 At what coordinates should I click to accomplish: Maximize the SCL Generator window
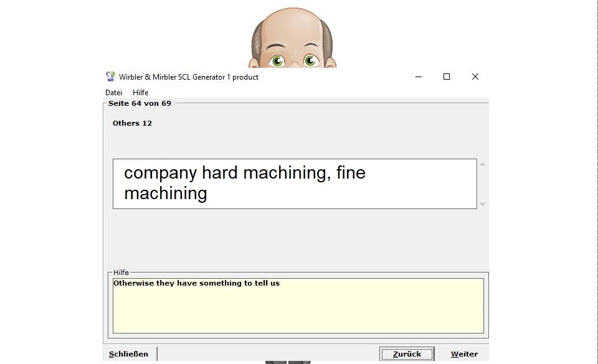tap(447, 77)
